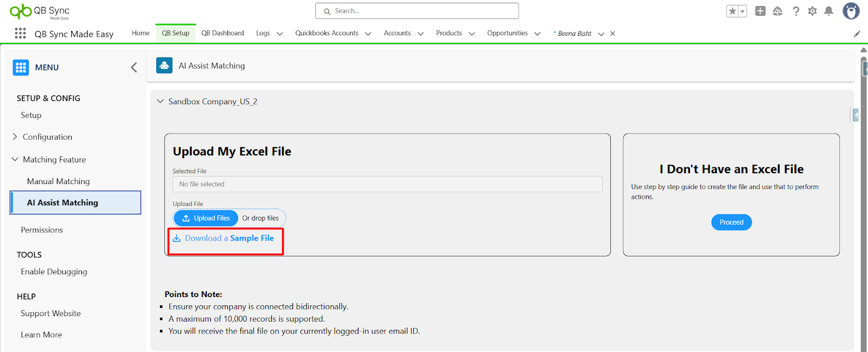Open Setup in the sidebar
The image size is (868, 352).
[x=31, y=115]
